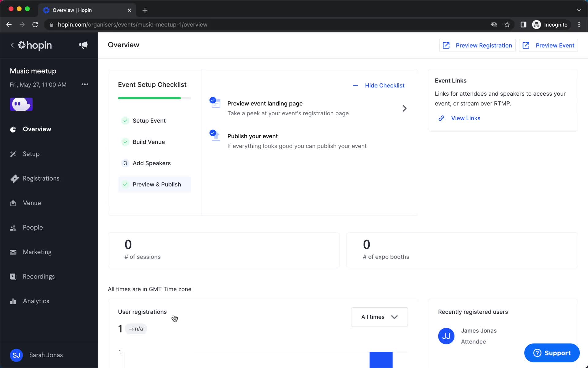Navigate to Recordings section
Screen dimensions: 588x368
click(x=39, y=276)
